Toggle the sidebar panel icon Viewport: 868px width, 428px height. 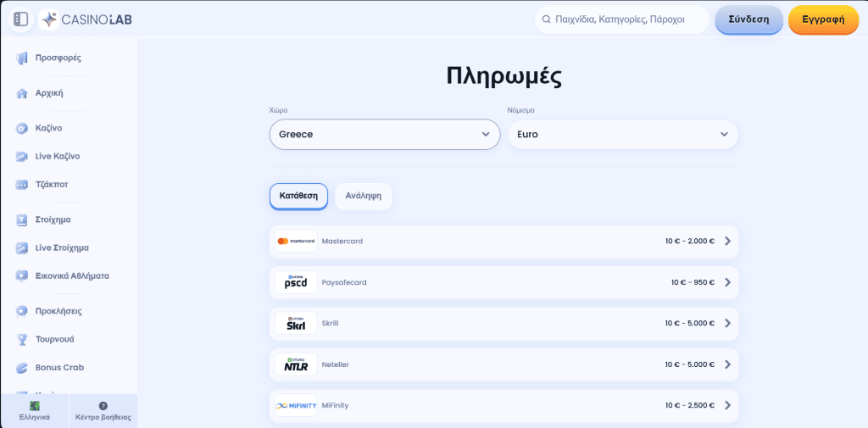[20, 19]
